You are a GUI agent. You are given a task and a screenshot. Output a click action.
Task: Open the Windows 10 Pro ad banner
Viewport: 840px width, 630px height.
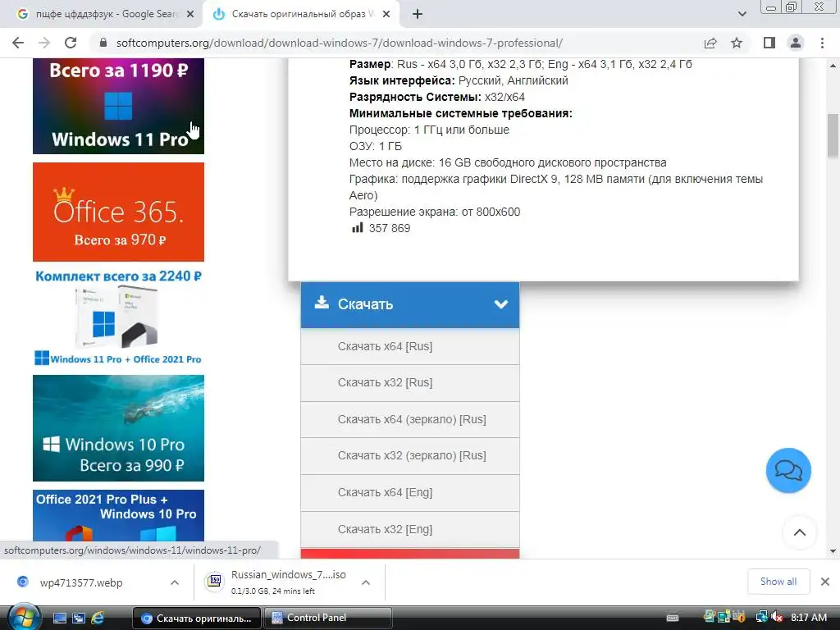click(118, 428)
